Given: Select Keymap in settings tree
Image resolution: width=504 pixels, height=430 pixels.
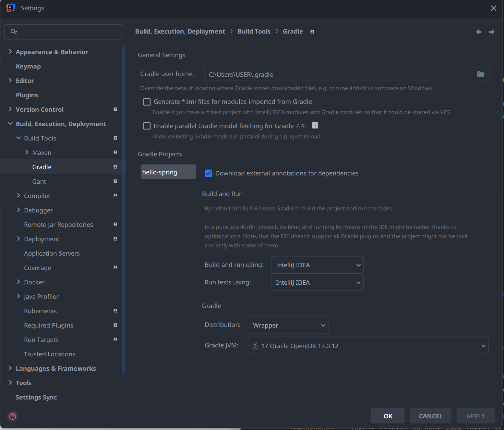Looking at the screenshot, I should pyautogui.click(x=28, y=66).
